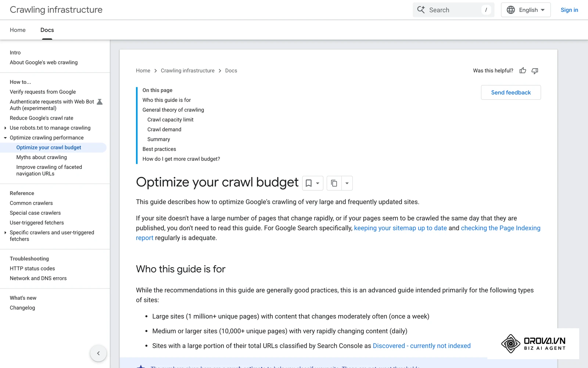
Task: Follow checking the Page Indexing report link
Action: (501, 228)
